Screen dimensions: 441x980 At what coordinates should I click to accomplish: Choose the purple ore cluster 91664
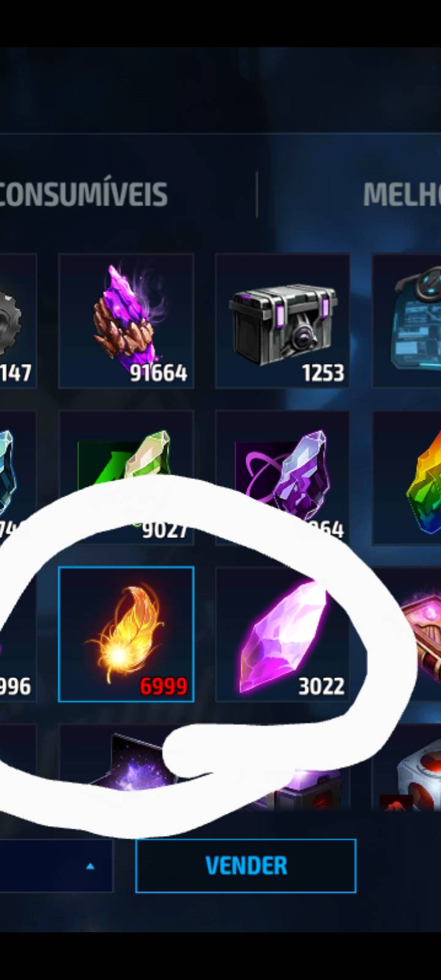(x=126, y=321)
